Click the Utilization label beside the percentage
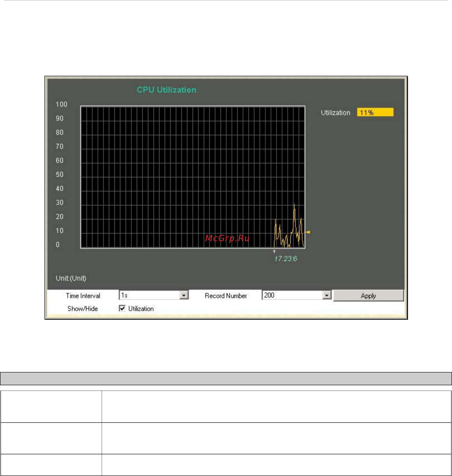The image size is (452, 476). point(335,112)
